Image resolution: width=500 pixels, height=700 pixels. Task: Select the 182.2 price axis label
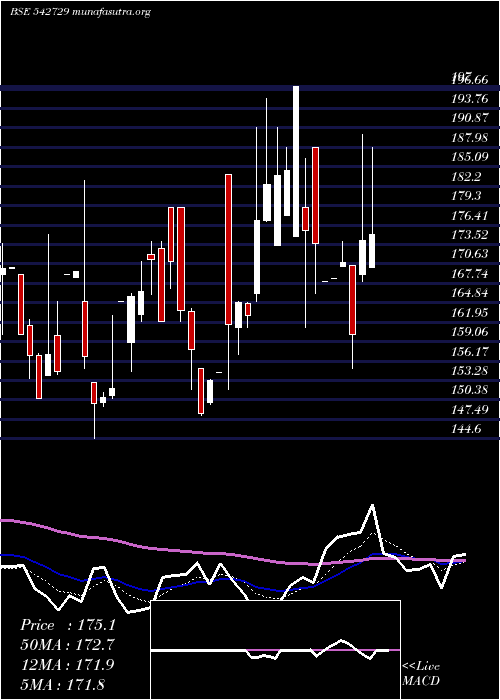(x=467, y=176)
